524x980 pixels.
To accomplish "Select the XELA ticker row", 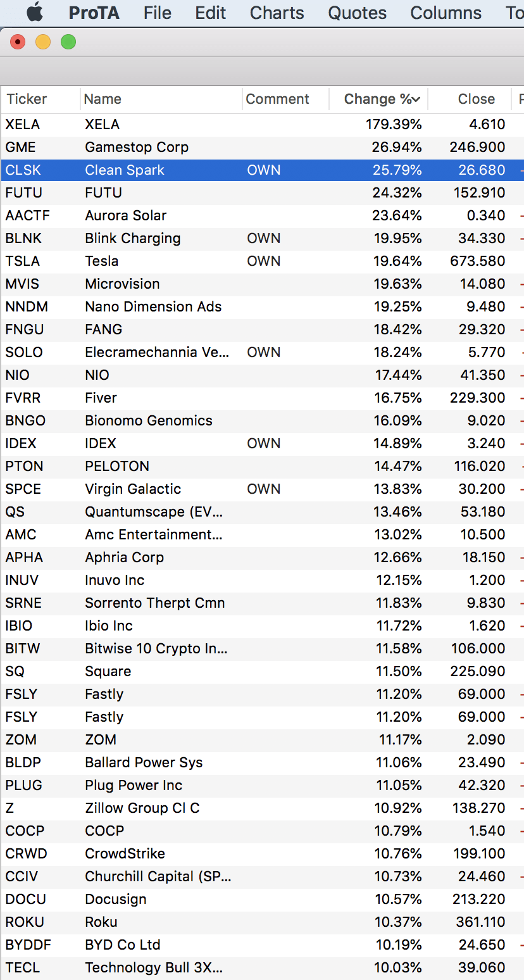I will pyautogui.click(x=262, y=124).
